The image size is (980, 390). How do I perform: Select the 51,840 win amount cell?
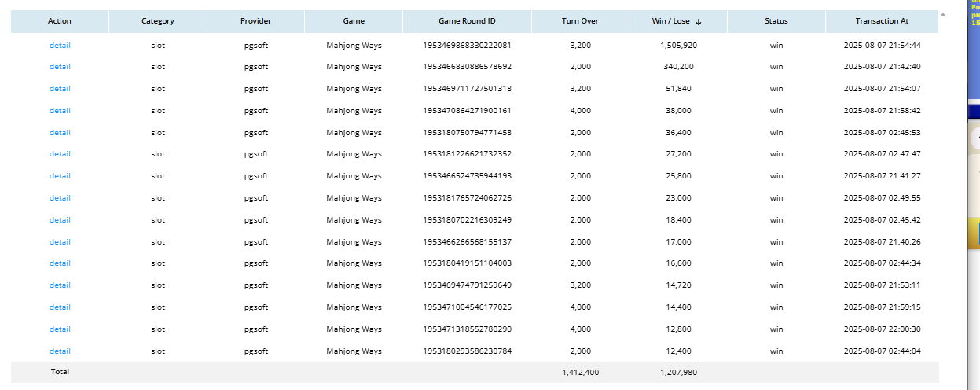pyautogui.click(x=679, y=89)
